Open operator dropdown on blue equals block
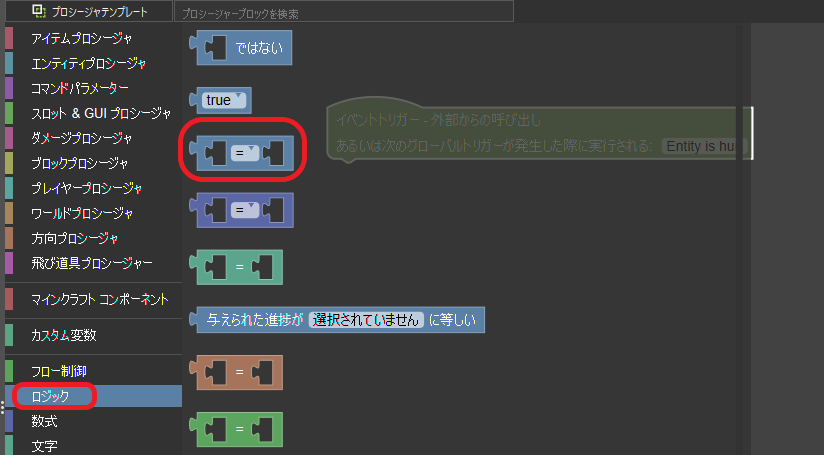This screenshot has height=455, width=824. tap(244, 153)
